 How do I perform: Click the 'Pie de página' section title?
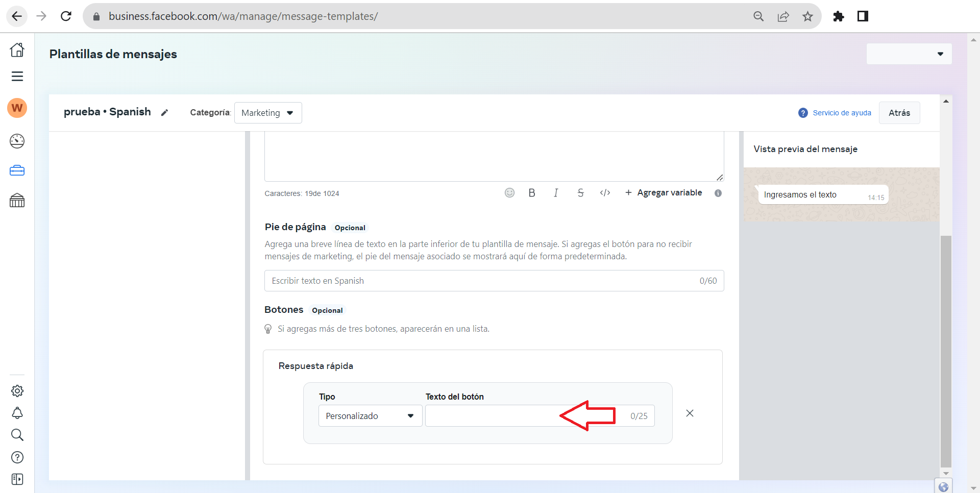pos(295,227)
